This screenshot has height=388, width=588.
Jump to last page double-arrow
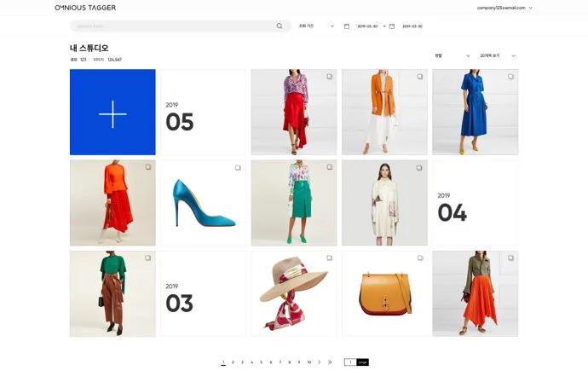click(330, 362)
